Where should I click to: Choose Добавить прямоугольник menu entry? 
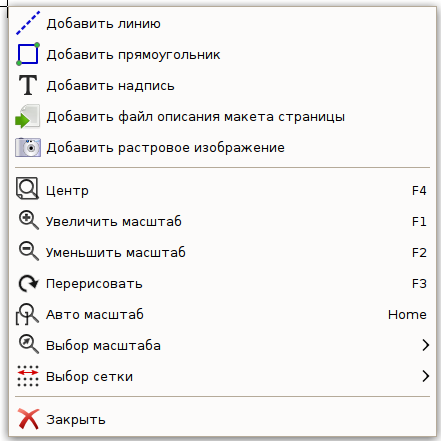coord(222,54)
